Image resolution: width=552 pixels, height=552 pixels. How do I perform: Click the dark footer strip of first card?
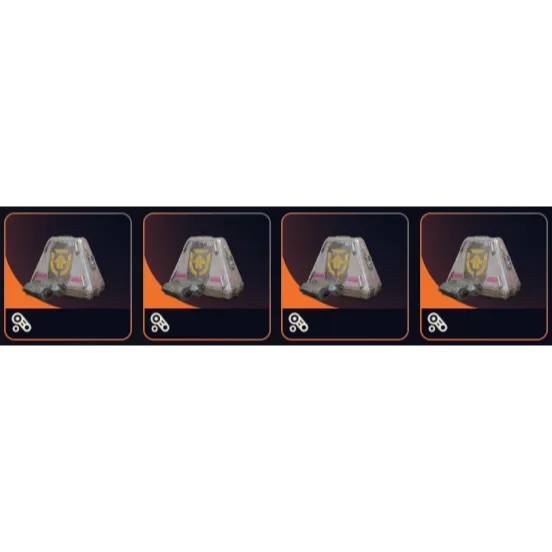pyautogui.click(x=68, y=324)
